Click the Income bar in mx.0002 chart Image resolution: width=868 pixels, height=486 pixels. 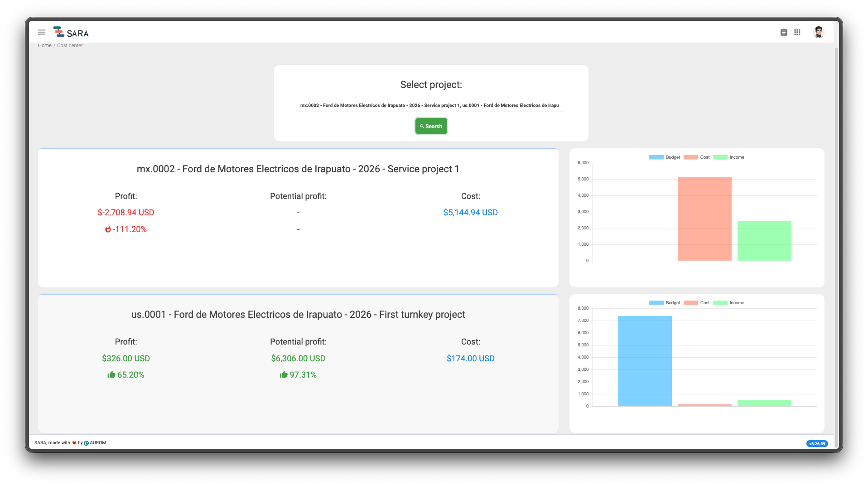(764, 241)
